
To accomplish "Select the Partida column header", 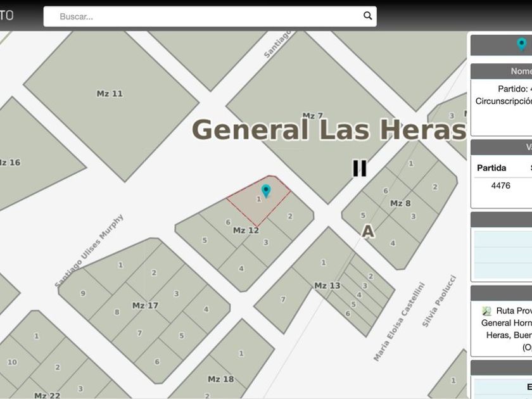I will 491,168.
